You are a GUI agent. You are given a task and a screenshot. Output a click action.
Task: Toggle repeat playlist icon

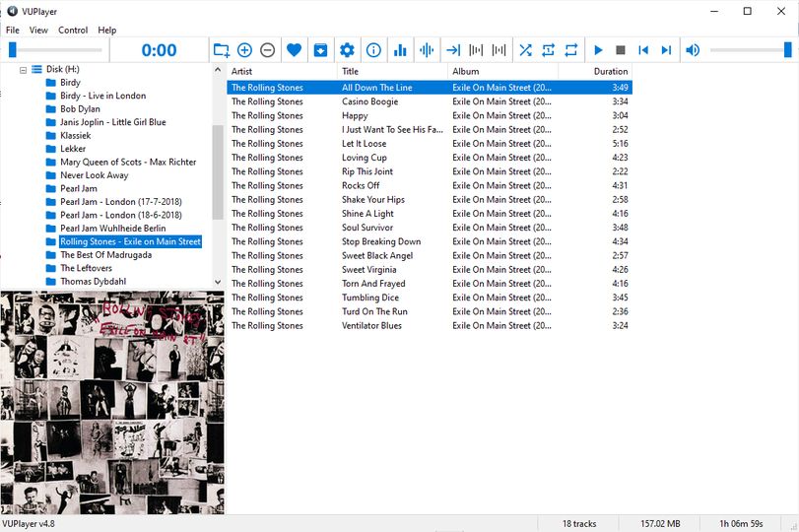tap(571, 50)
